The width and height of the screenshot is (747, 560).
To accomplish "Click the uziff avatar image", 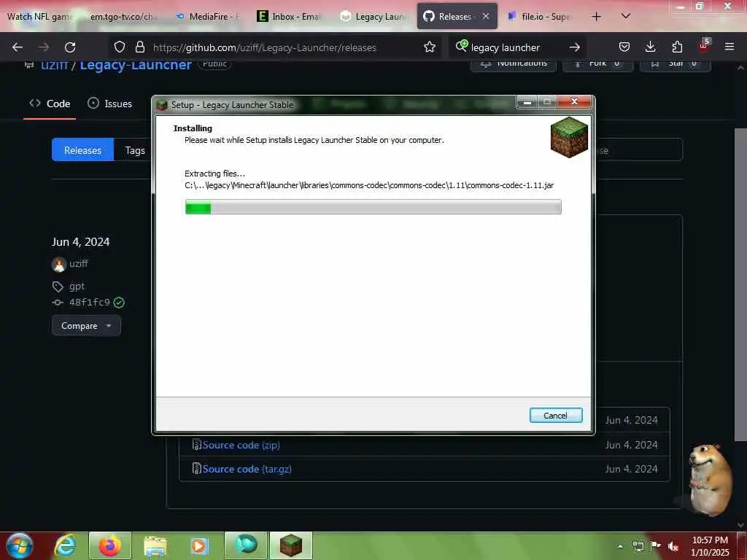I will (58, 264).
